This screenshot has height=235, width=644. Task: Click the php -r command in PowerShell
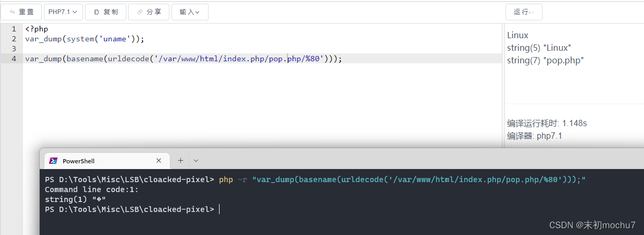coord(402,180)
